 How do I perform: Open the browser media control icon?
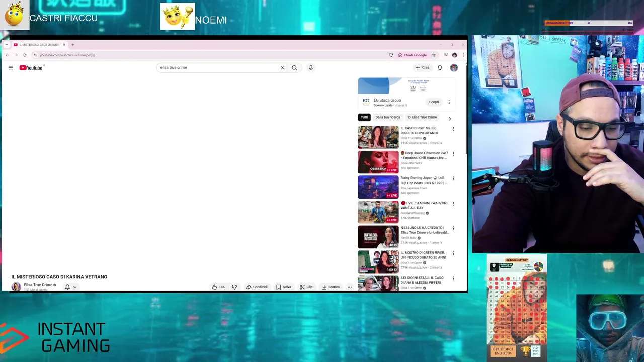pyautogui.click(x=446, y=55)
